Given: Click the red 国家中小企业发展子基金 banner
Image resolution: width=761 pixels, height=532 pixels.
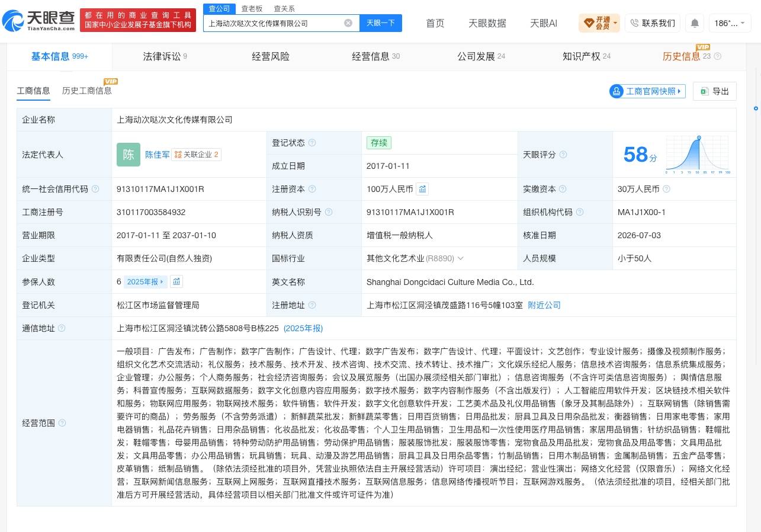Looking at the screenshot, I should [x=138, y=20].
